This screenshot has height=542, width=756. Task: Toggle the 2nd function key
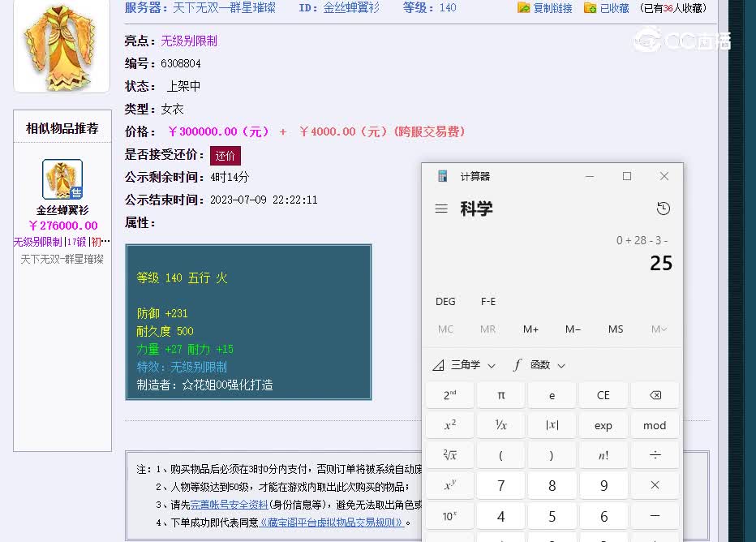[450, 395]
